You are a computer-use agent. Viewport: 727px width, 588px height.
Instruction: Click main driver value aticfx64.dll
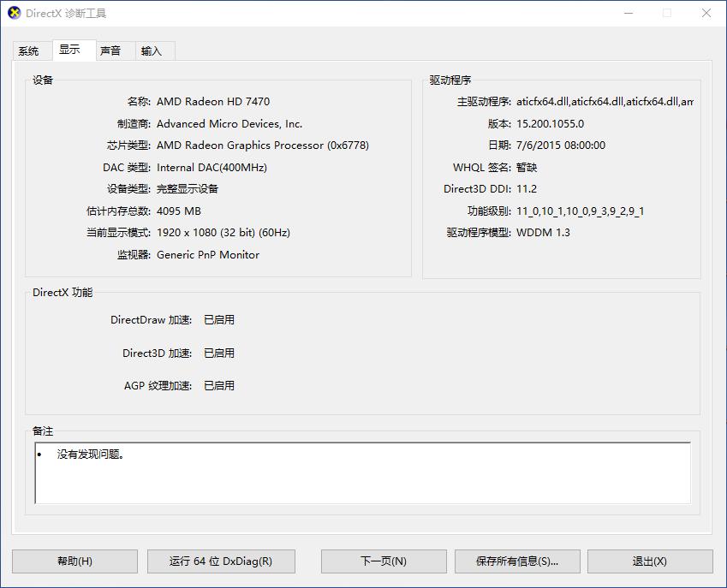click(605, 102)
